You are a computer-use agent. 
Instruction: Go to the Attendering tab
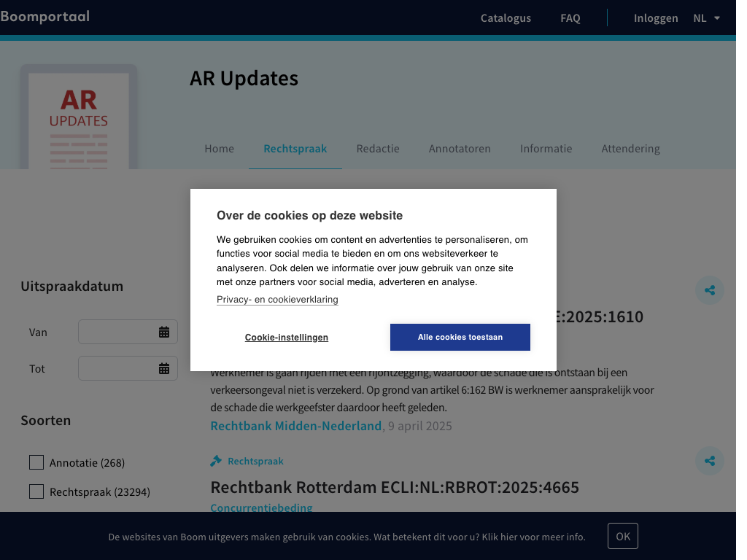click(x=630, y=149)
